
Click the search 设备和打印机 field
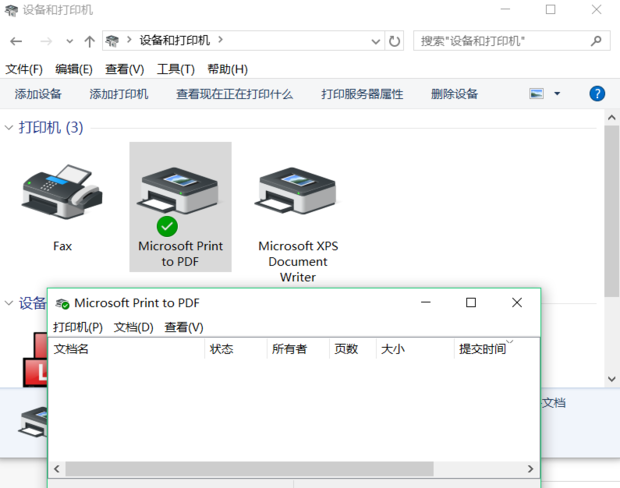512,41
